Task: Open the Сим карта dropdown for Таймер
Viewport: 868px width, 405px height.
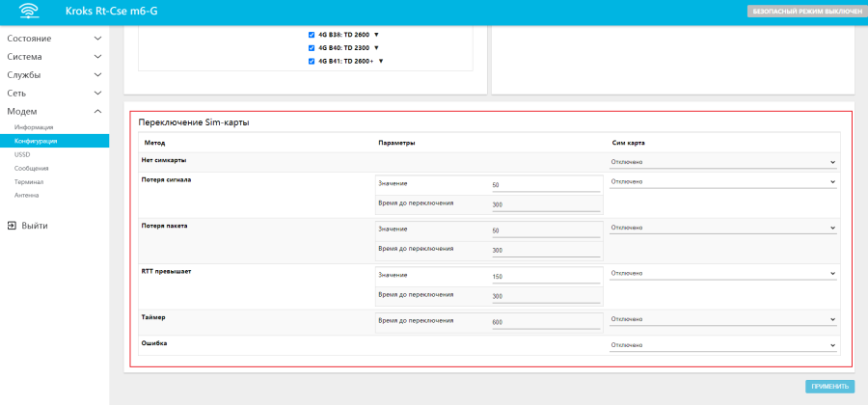Action: tap(723, 319)
